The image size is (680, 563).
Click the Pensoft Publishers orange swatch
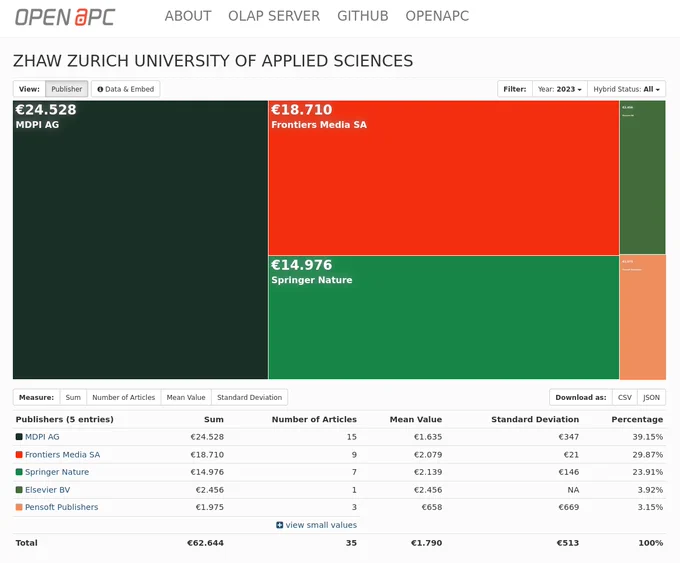click(19, 507)
